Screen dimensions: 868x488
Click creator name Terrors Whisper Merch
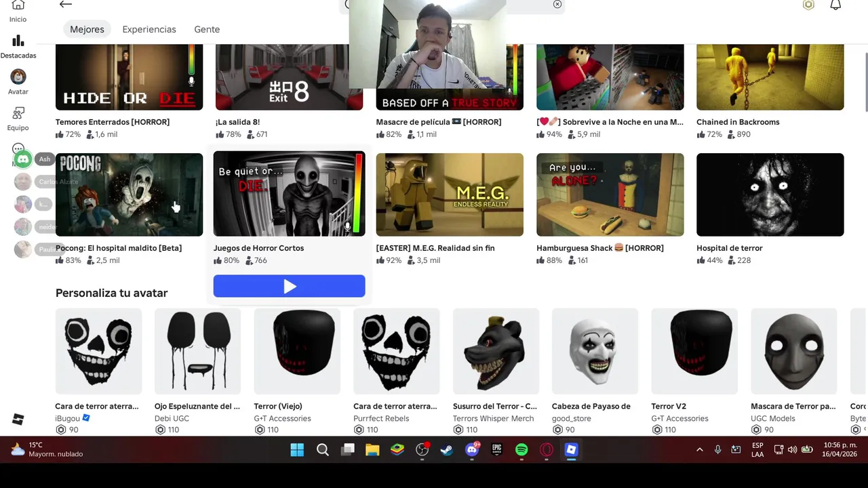tap(493, 419)
